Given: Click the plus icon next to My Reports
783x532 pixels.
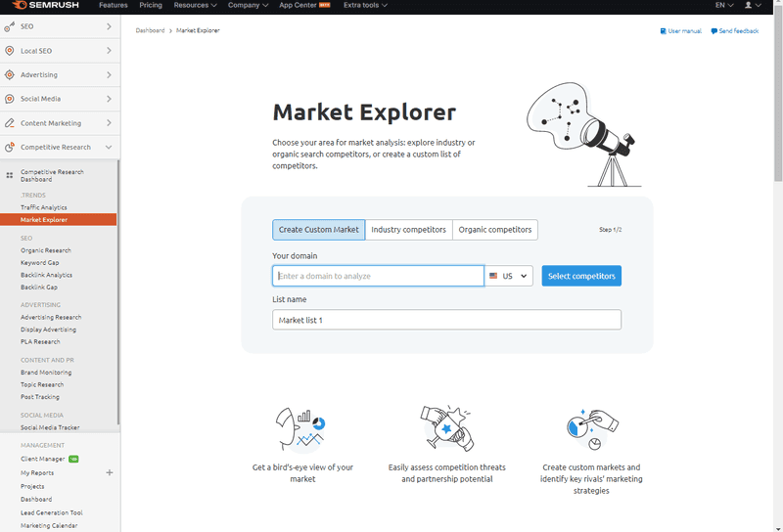Looking at the screenshot, I should tap(110, 472).
